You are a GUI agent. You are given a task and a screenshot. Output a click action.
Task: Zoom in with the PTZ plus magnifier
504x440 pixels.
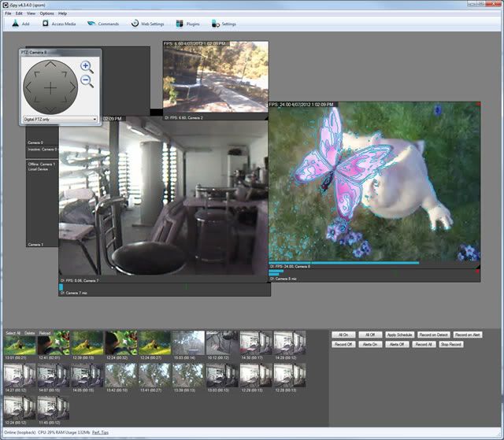click(87, 67)
